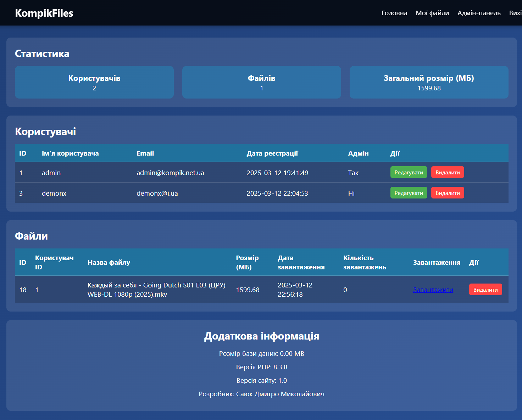Viewport: 522px width, 420px height.
Task: Click the Назва файлу column header
Action: (x=109, y=263)
